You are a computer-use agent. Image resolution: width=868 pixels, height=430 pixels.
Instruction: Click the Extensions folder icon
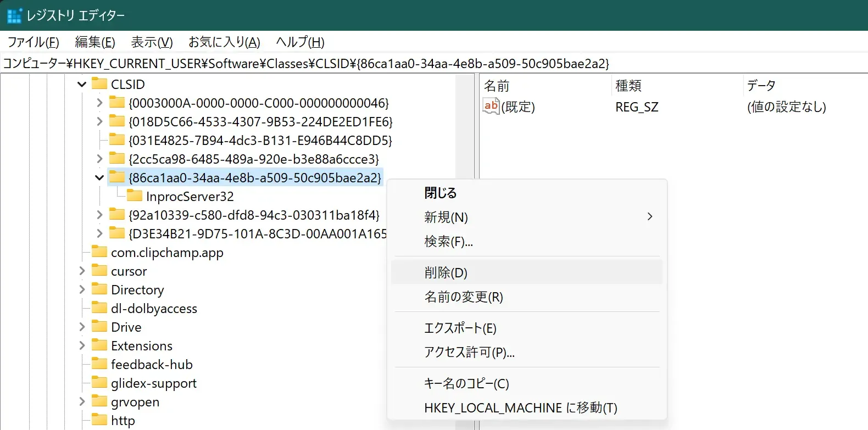(x=99, y=345)
